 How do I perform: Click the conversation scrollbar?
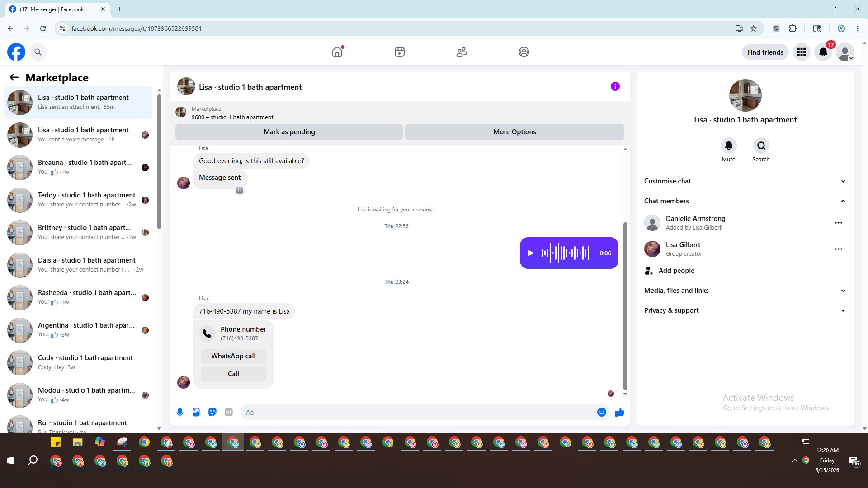tap(625, 306)
